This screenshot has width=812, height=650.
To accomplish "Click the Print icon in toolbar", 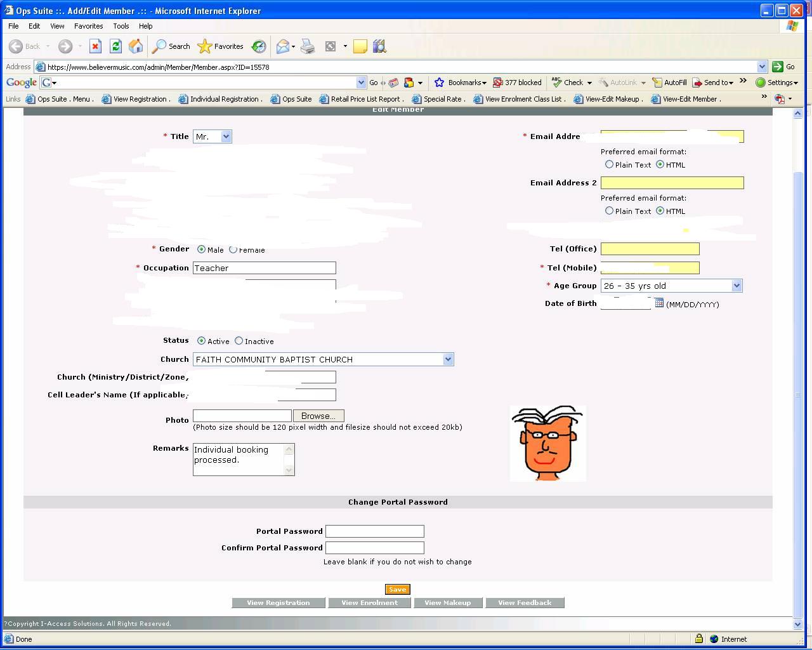I will 308,46.
